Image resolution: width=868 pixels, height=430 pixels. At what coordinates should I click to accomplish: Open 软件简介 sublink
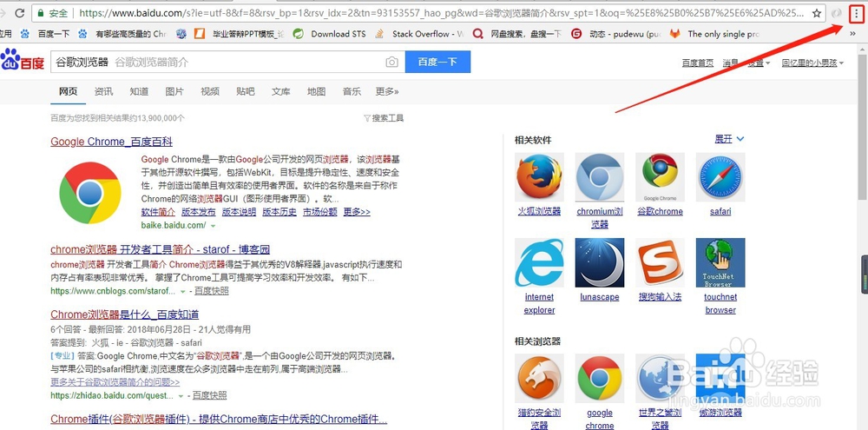tap(158, 212)
